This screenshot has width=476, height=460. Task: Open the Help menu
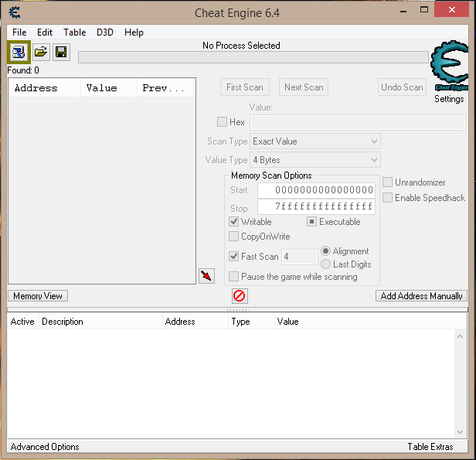coord(134,32)
